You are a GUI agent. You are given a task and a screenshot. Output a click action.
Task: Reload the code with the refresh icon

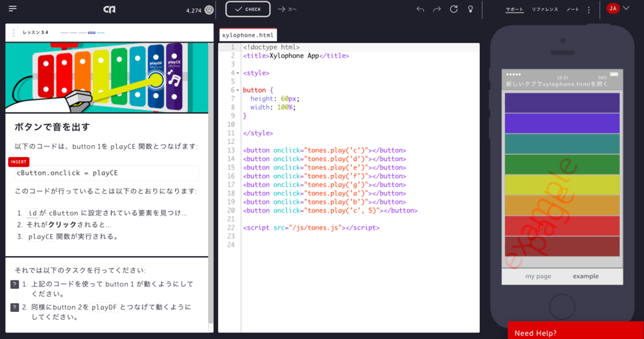[453, 9]
